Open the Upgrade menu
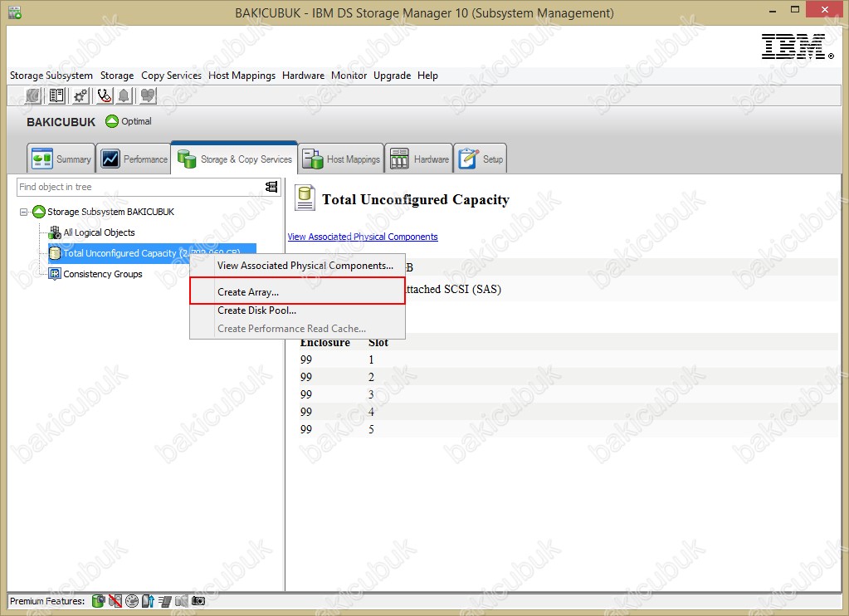The width and height of the screenshot is (849, 616). click(x=392, y=76)
